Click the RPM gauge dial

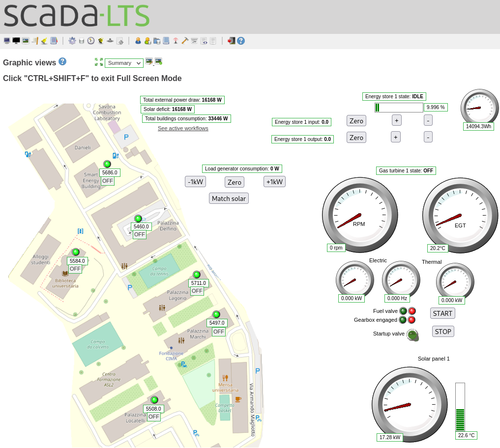click(x=360, y=215)
